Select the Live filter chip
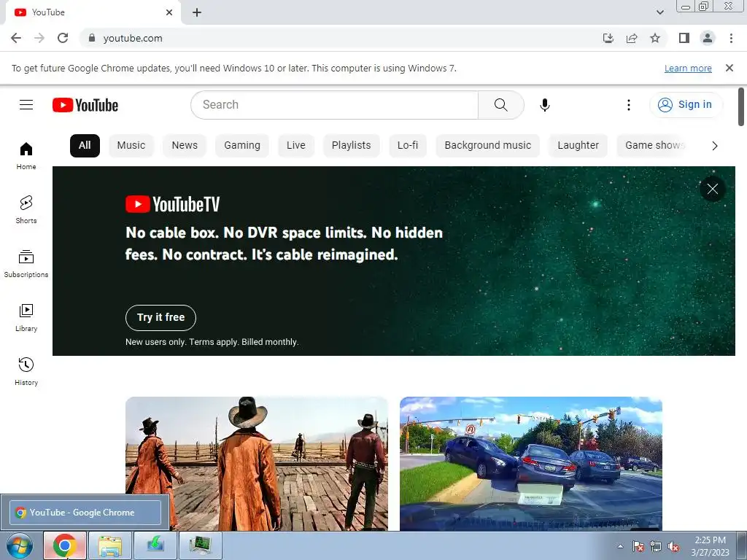 (x=296, y=145)
